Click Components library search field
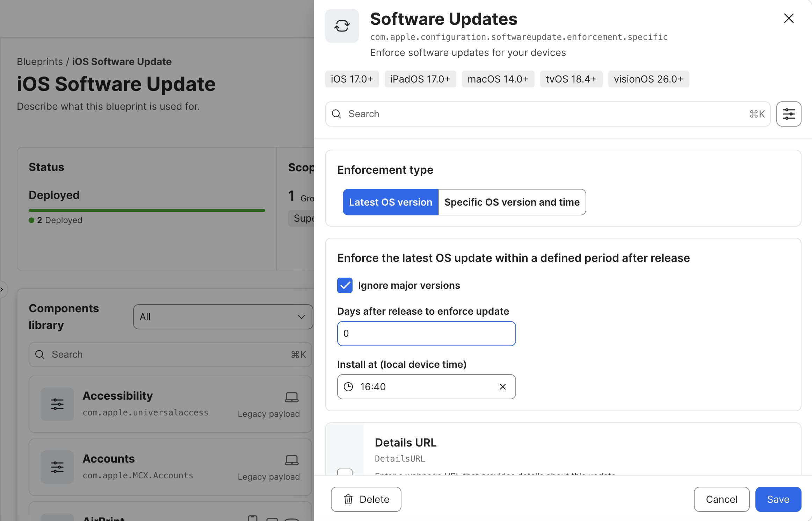The height and width of the screenshot is (521, 812). 170,355
